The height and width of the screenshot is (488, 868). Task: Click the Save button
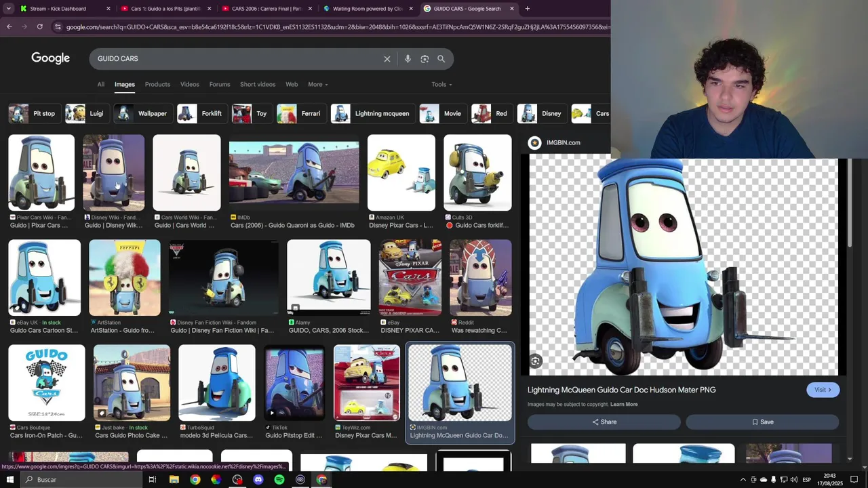coord(762,422)
